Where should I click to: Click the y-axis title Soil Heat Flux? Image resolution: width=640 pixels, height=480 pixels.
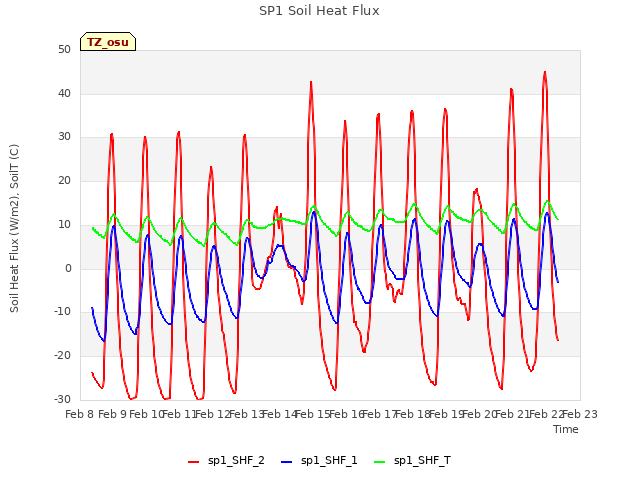pos(14,228)
